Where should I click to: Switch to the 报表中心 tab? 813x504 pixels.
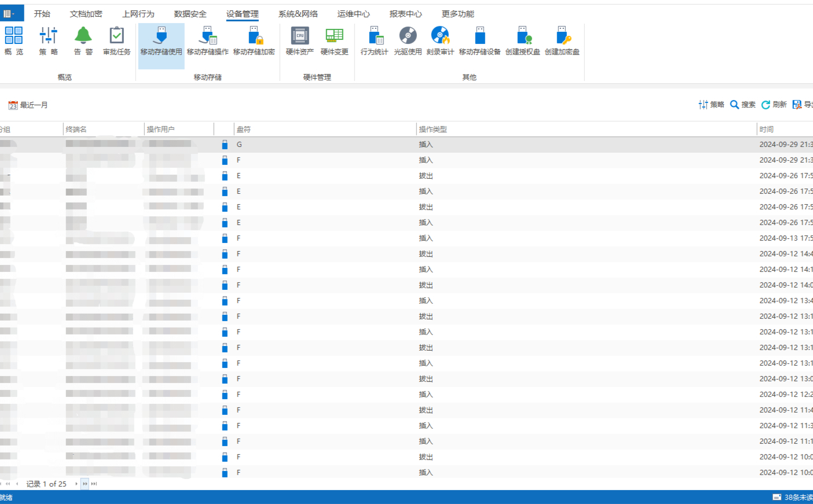405,14
